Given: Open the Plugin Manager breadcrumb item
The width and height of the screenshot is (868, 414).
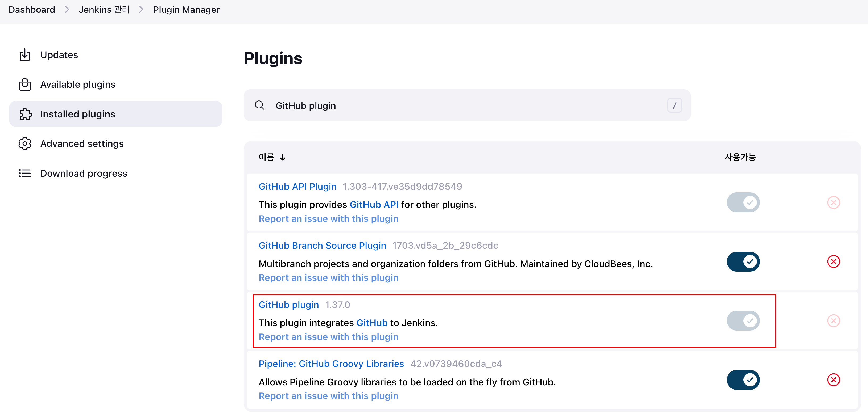Looking at the screenshot, I should 186,10.
